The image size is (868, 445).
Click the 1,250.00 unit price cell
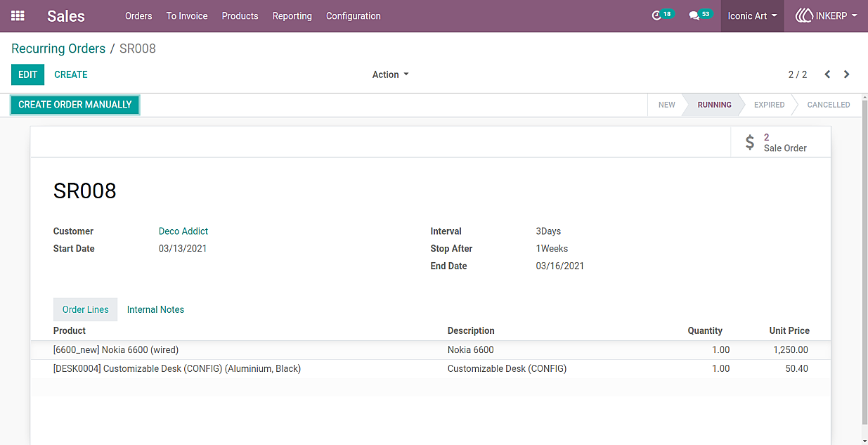point(791,350)
